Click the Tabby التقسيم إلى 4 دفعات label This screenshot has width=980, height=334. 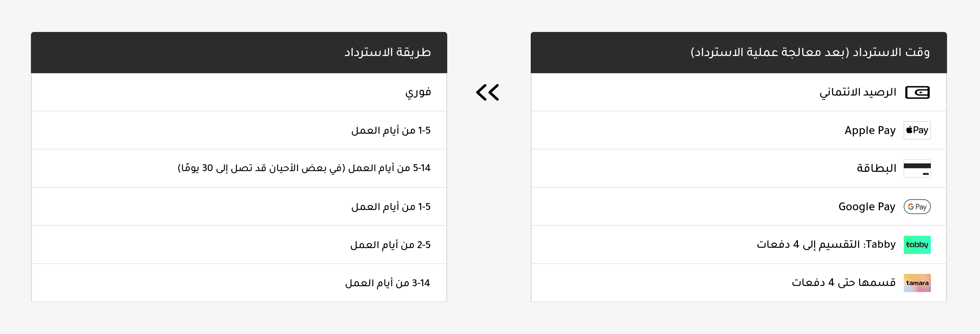(826, 245)
